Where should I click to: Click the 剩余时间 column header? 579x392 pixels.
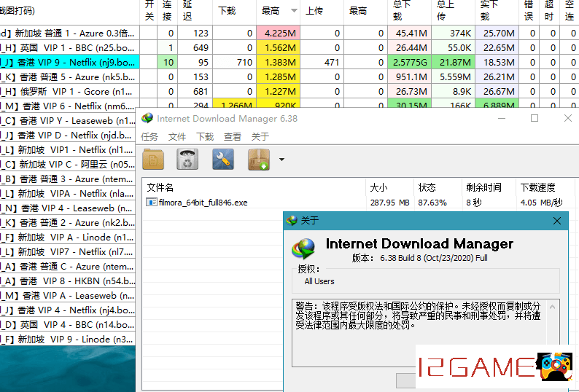click(483, 187)
